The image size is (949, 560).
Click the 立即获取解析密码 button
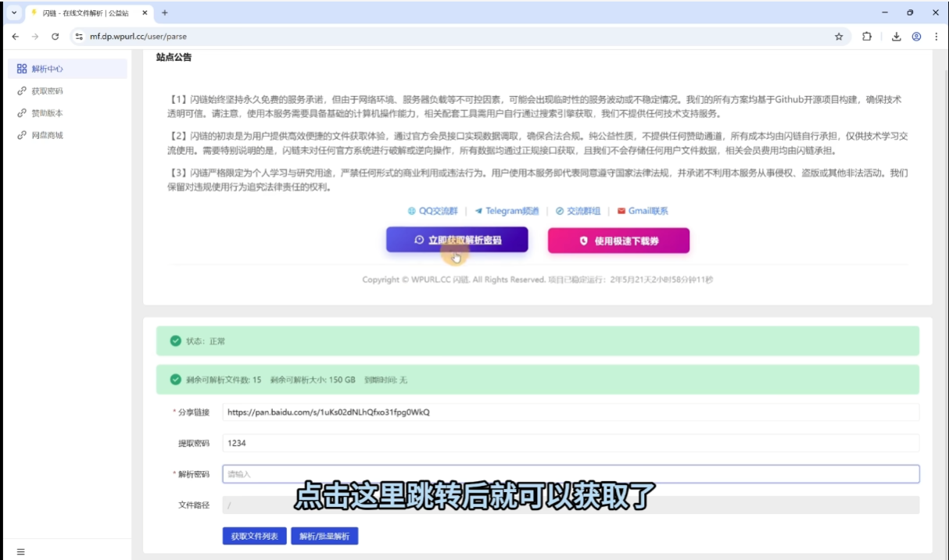pos(456,241)
